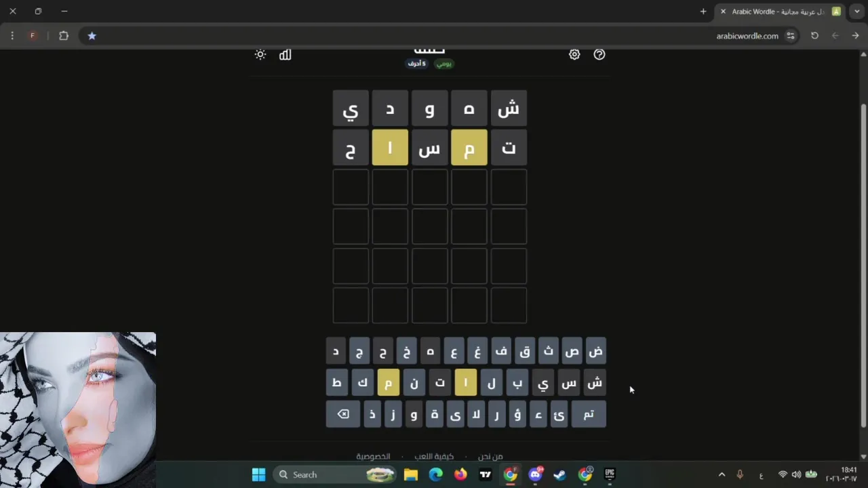Open TradingView from the taskbar
Image resolution: width=868 pixels, height=488 pixels.
(x=485, y=474)
